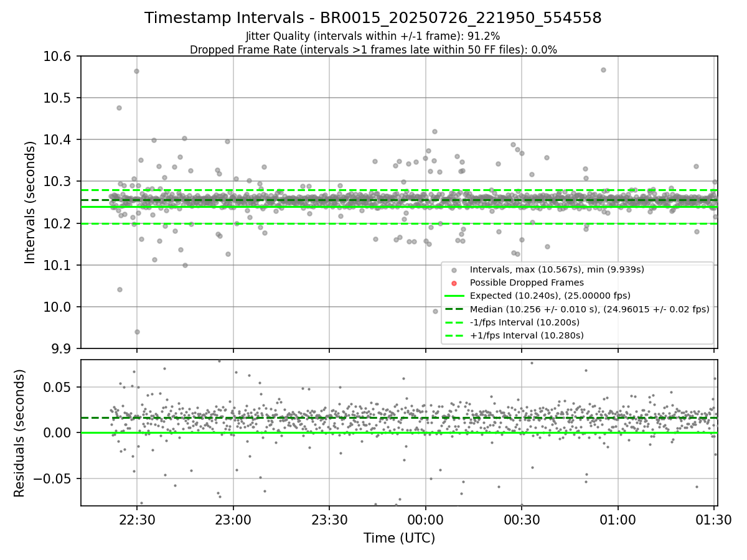This screenshot has height=560, width=747.
Task: Click the 'Time (UTC)' x-axis label
Action: click(x=399, y=538)
